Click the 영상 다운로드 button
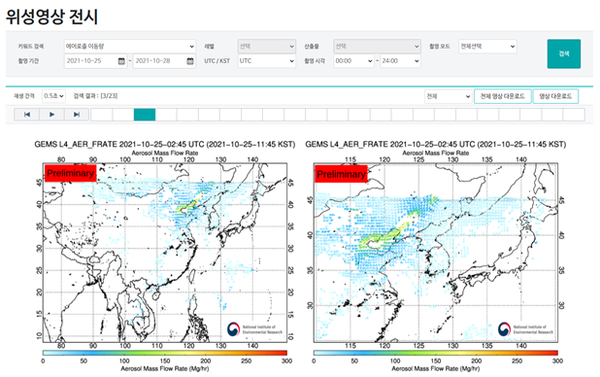Image resolution: width=600 pixels, height=377 pixels. pyautogui.click(x=555, y=96)
